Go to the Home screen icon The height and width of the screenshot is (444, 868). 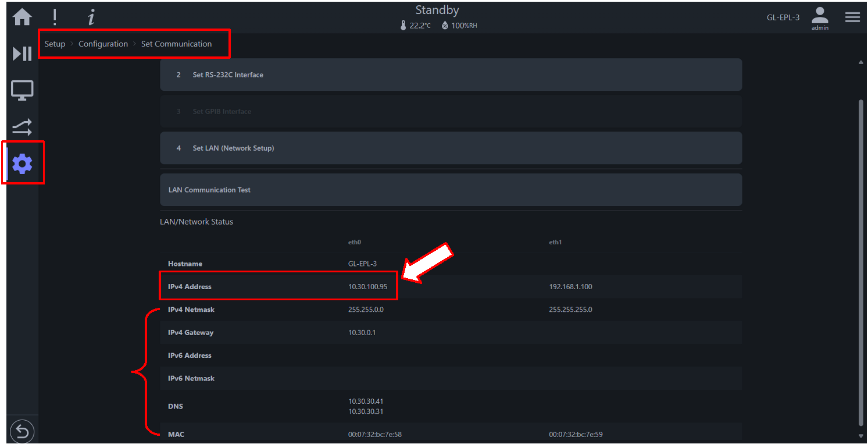click(22, 17)
